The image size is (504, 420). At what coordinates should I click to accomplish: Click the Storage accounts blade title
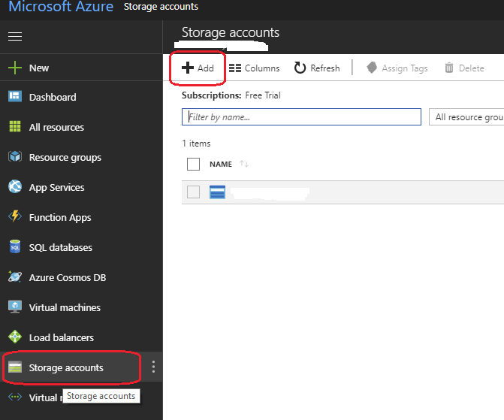[231, 32]
